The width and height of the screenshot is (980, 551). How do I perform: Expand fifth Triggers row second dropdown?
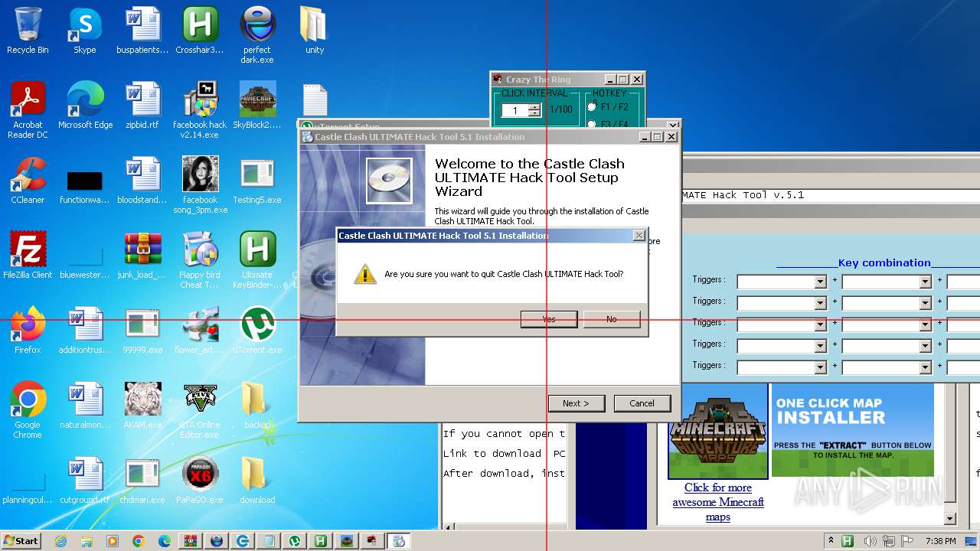point(926,367)
